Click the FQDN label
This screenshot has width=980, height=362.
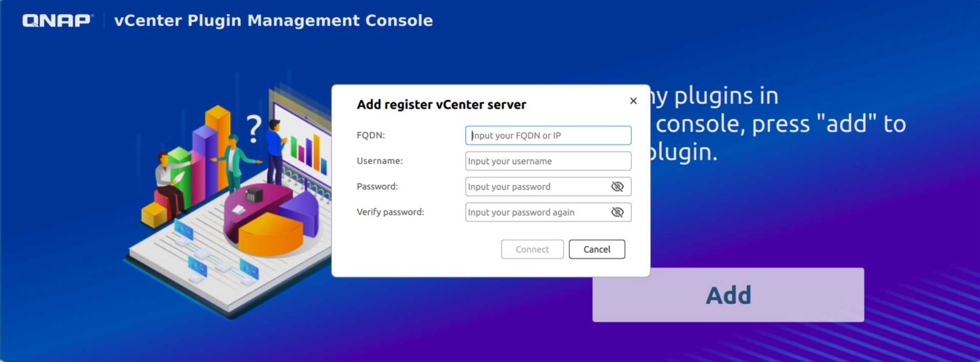click(371, 135)
